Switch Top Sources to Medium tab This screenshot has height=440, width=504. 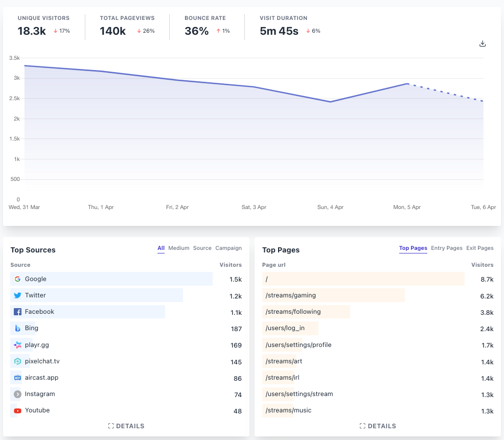[x=179, y=248]
